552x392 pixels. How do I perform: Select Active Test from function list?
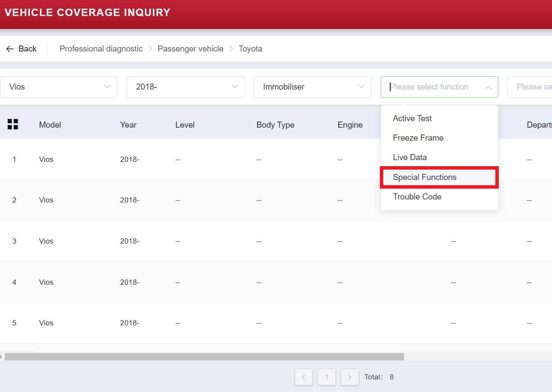coord(412,118)
